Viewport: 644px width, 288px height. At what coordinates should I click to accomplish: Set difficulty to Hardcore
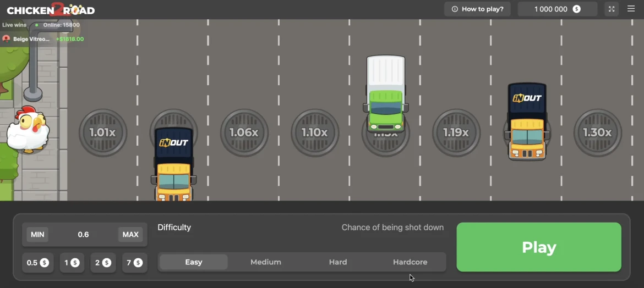pos(410,262)
